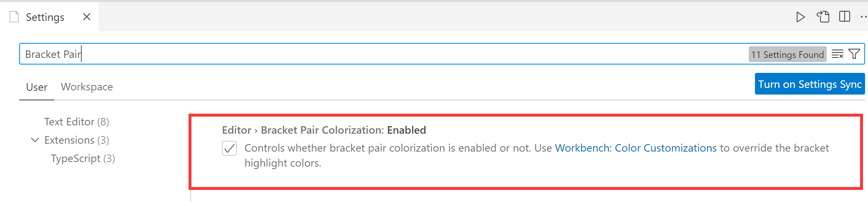The width and height of the screenshot is (868, 202).
Task: Select TypeScript (3) subcategory
Action: (83, 158)
